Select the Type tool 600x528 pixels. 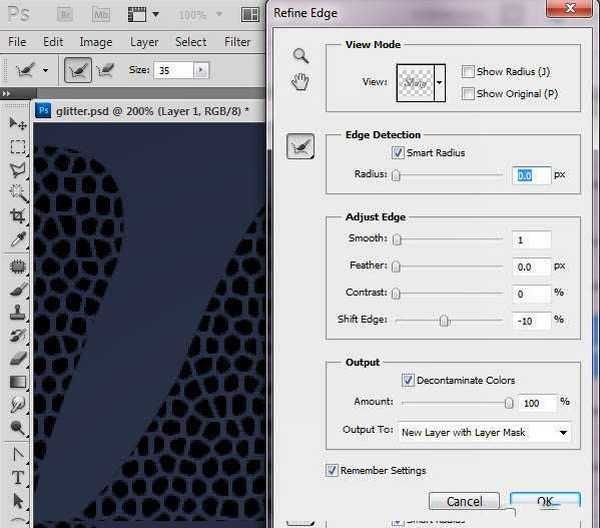coord(17,478)
